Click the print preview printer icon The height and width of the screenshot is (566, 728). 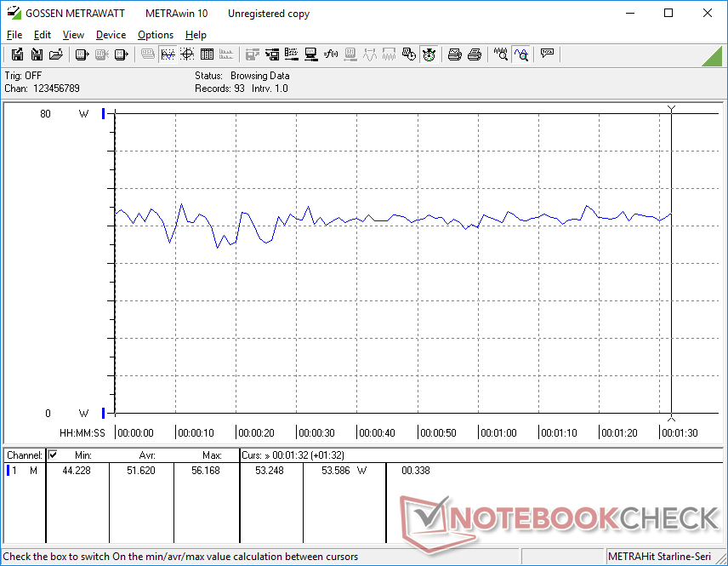pos(454,54)
